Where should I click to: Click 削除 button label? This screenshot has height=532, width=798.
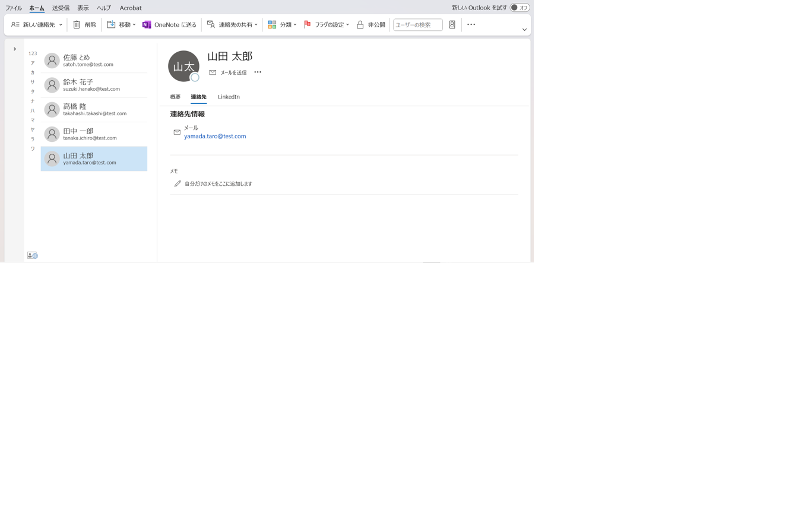[x=90, y=25]
